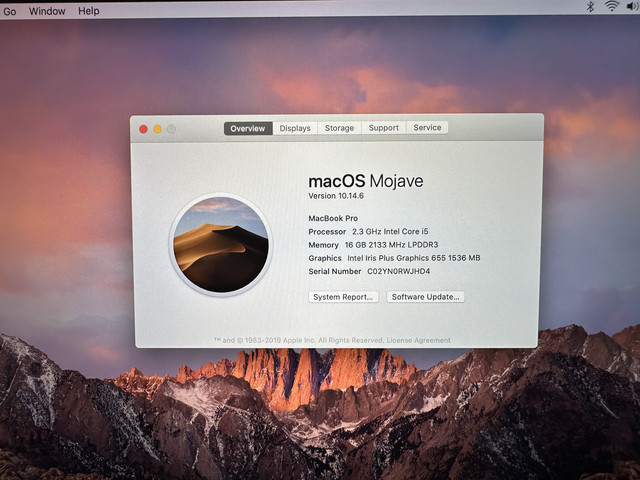This screenshot has height=480, width=640.
Task: Click the macOS Mojave title
Action: (x=366, y=181)
